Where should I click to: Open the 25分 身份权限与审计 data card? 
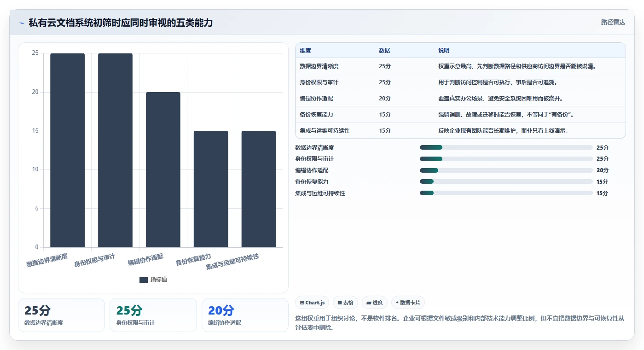click(x=153, y=315)
